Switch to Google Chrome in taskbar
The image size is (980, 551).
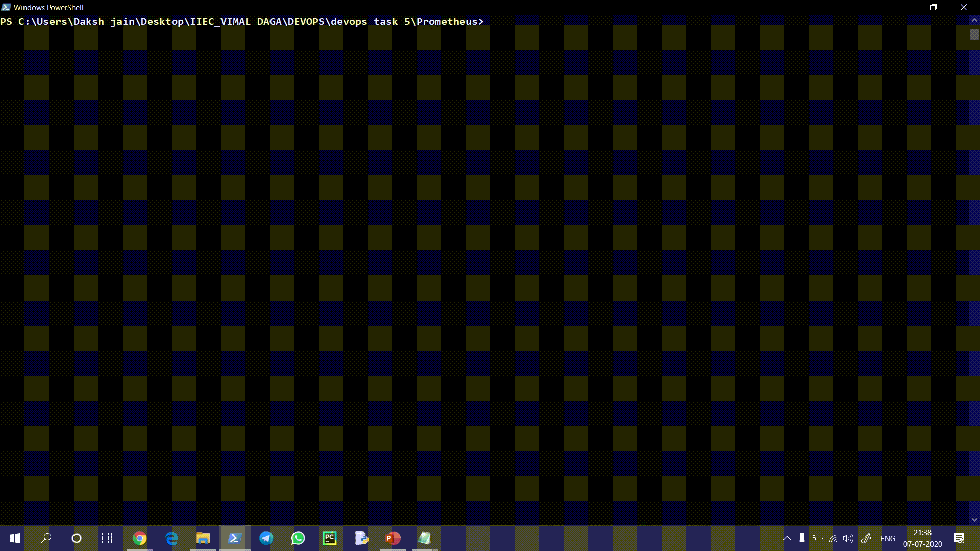(139, 538)
